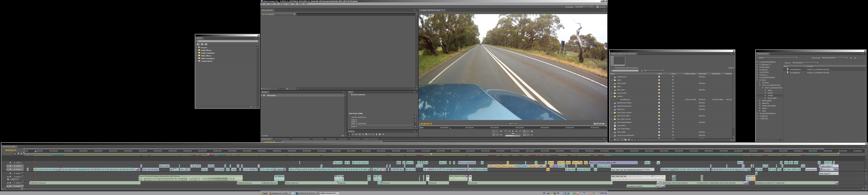Open the Window menu
868x195 pixels.
click(x=300, y=4)
